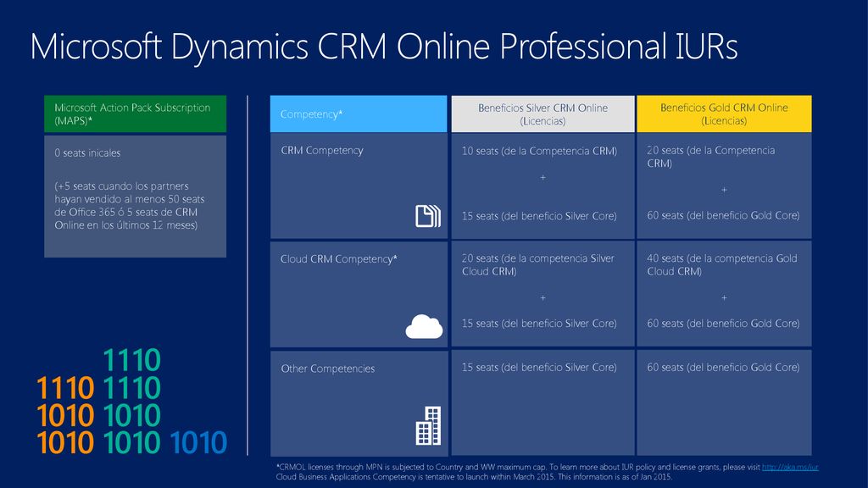
Task: Click the blue '1010' binary number
Action: pyautogui.click(x=198, y=442)
